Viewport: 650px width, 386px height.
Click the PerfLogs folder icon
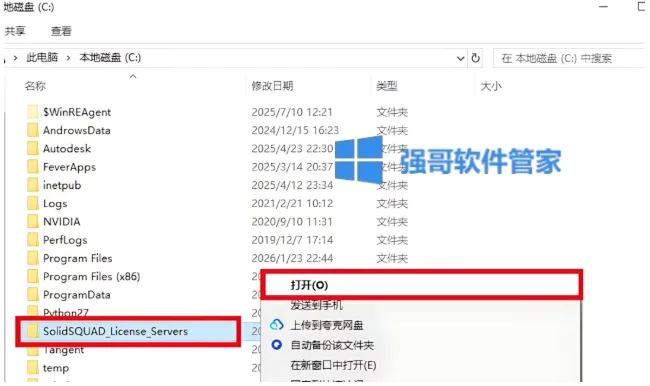click(33, 240)
